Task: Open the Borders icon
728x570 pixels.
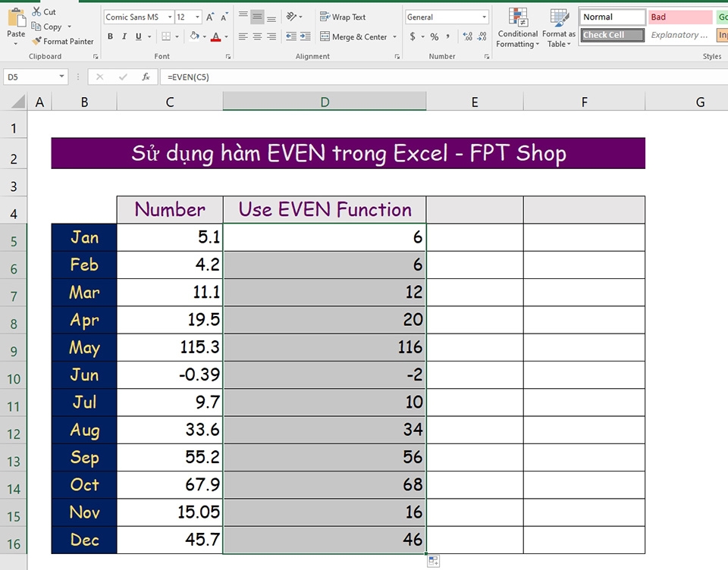Action: [166, 36]
